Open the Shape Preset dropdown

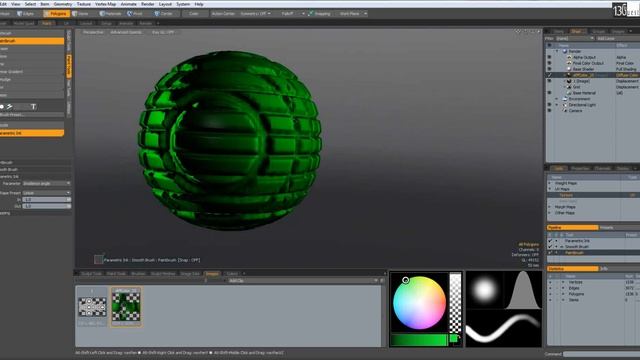coord(46,193)
